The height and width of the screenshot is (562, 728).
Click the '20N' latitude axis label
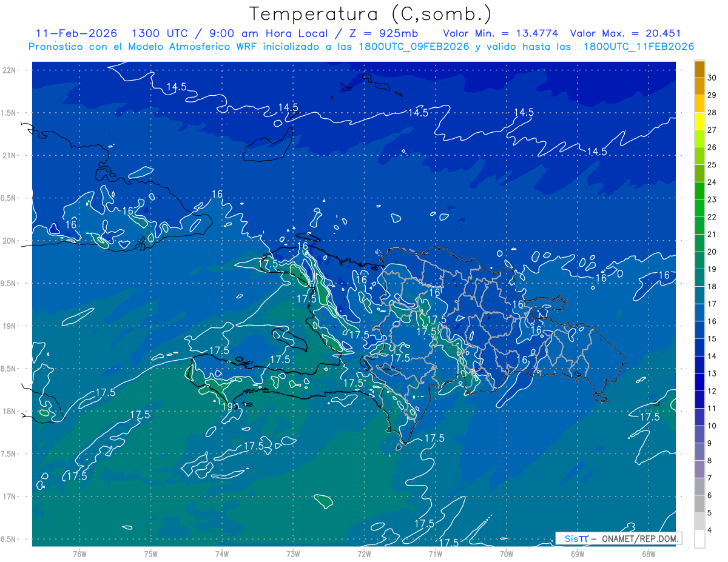10,241
